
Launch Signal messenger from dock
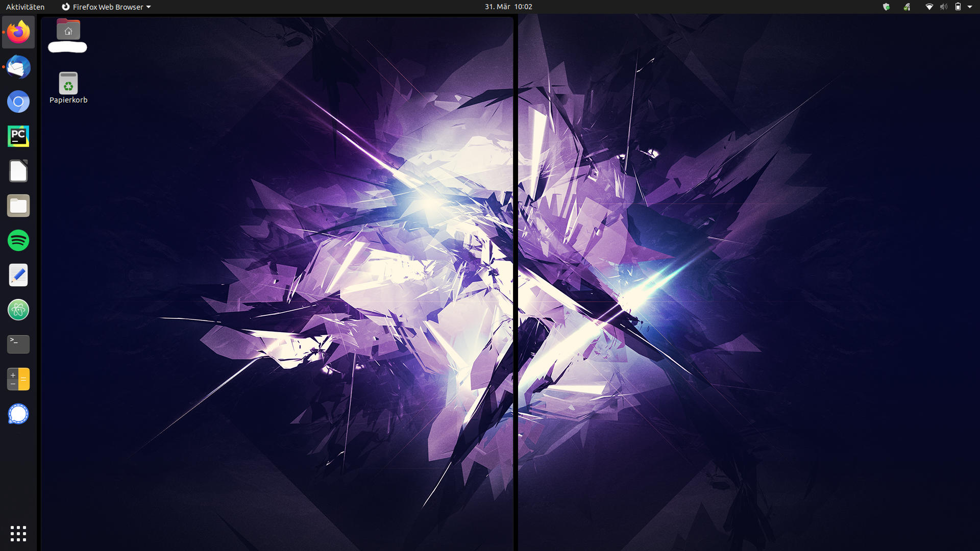click(18, 414)
